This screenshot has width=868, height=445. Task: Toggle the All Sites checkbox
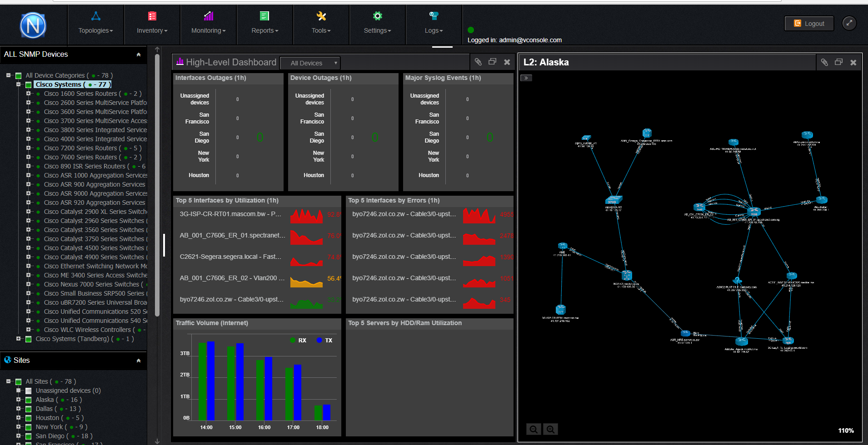tap(19, 382)
